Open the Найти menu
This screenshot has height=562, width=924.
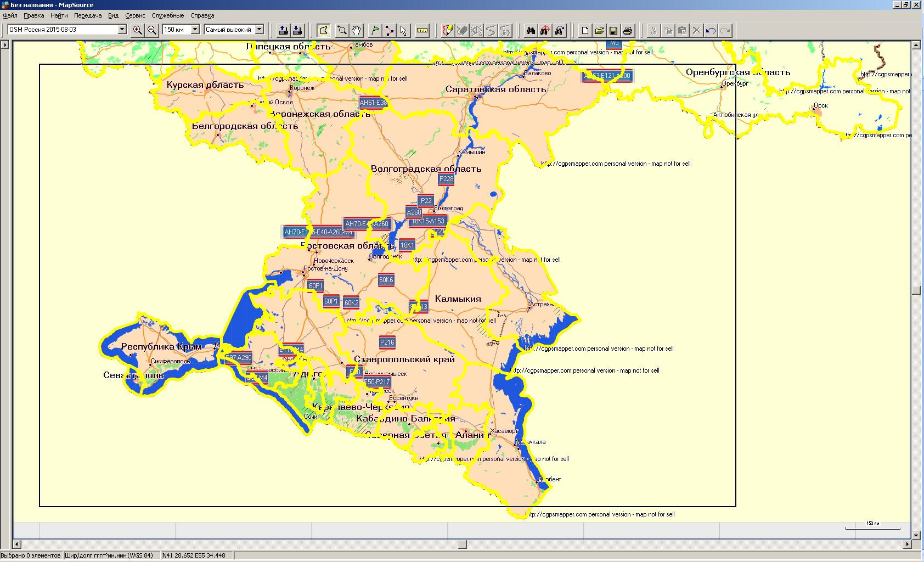[59, 15]
